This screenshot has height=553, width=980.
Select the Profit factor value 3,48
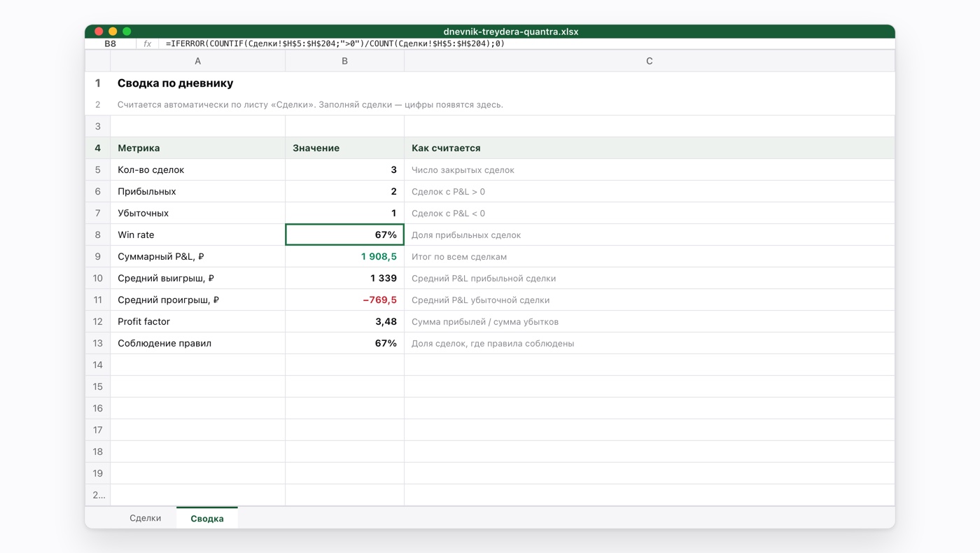point(344,321)
